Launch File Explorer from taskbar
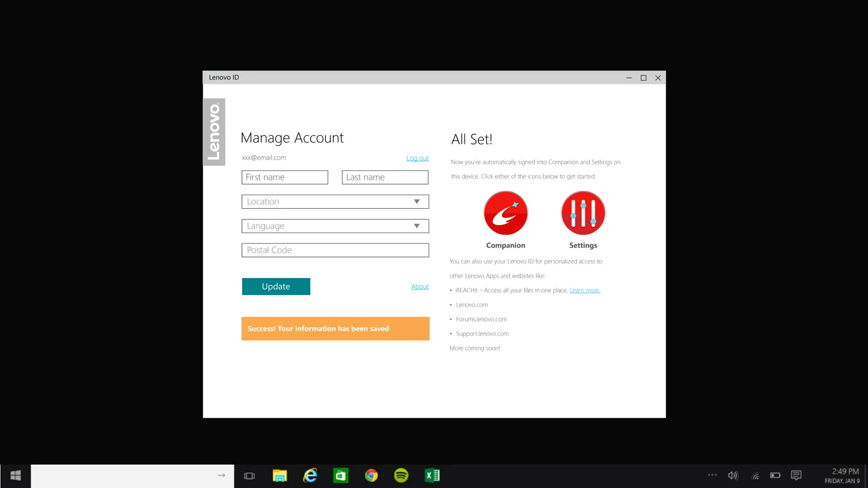The height and width of the screenshot is (488, 868). [x=279, y=476]
